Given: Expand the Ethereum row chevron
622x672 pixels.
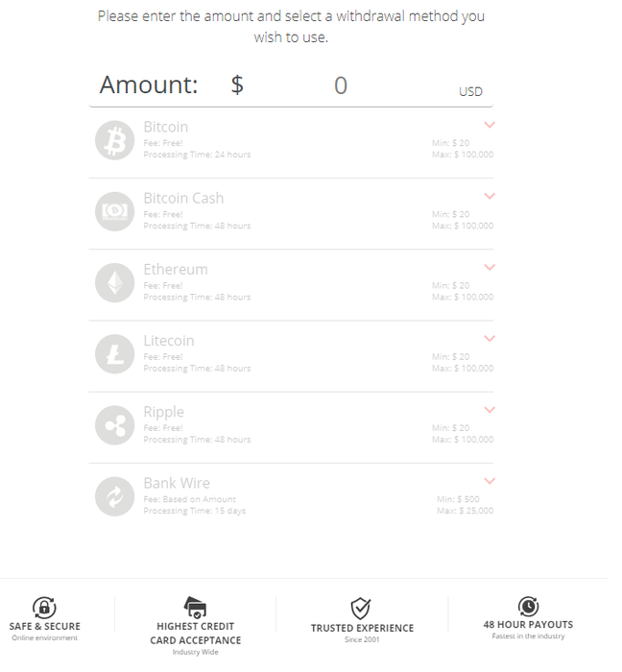Looking at the screenshot, I should pyautogui.click(x=490, y=267).
